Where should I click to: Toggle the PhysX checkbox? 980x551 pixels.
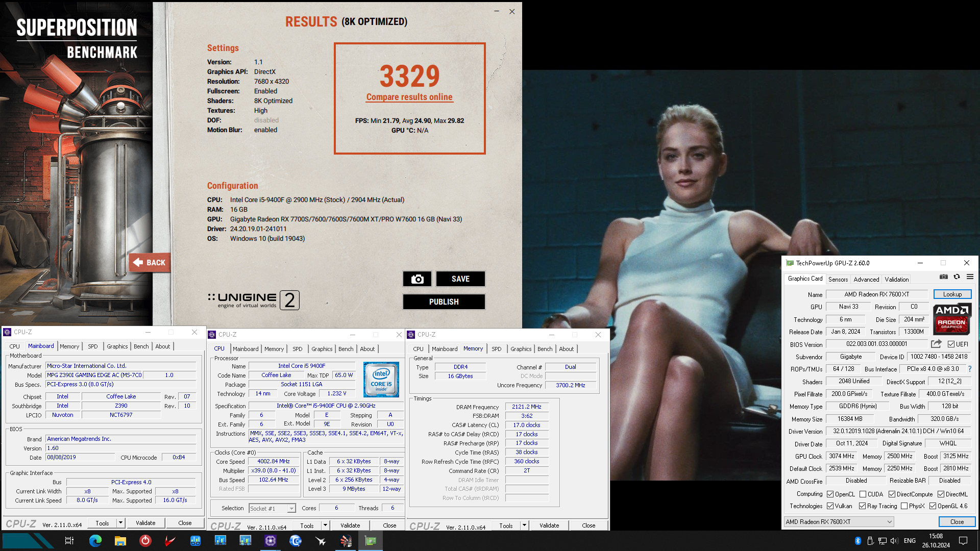904,506
